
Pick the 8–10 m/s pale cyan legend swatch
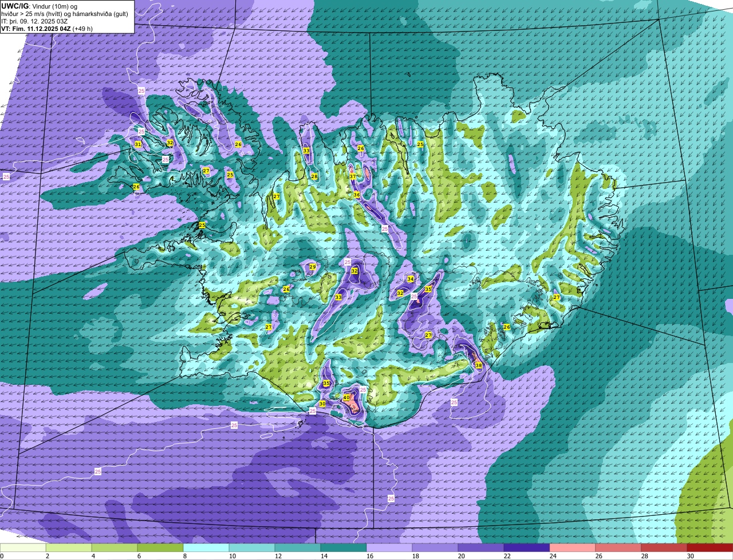click(206, 547)
